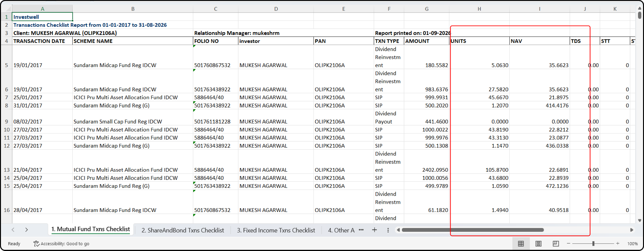644x251 pixels.
Task: Switch to Page Break Preview icon
Action: [556, 243]
